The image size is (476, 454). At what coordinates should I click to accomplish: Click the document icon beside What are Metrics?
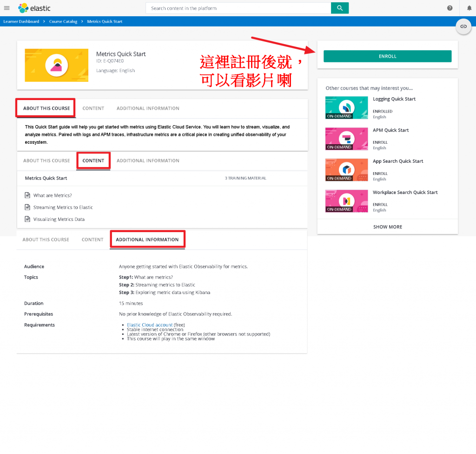pos(27,195)
